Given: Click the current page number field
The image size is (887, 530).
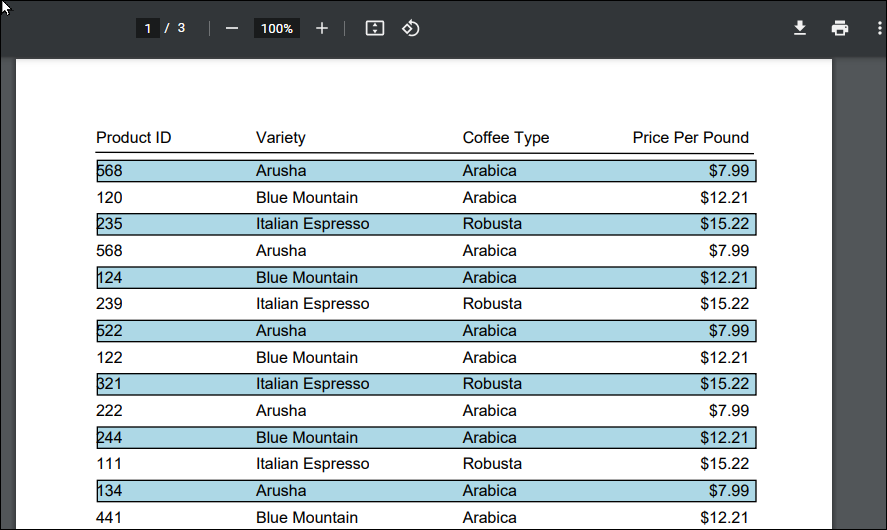Looking at the screenshot, I should (x=148, y=28).
